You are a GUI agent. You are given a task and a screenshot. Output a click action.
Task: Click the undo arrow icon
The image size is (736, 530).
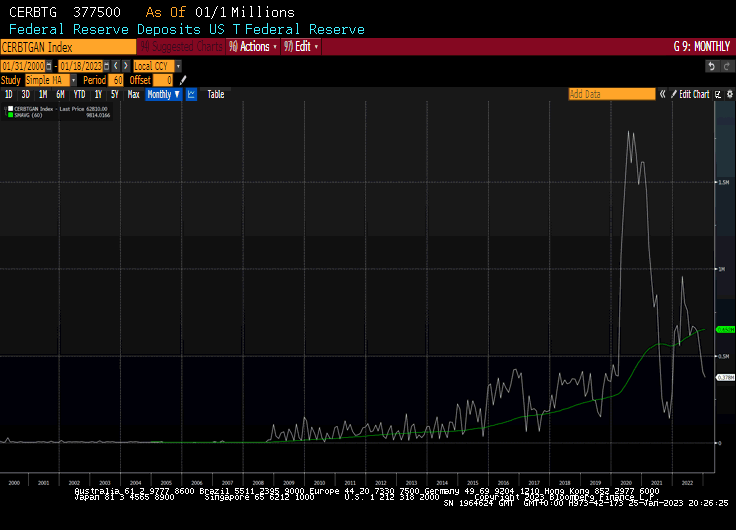coord(710,66)
